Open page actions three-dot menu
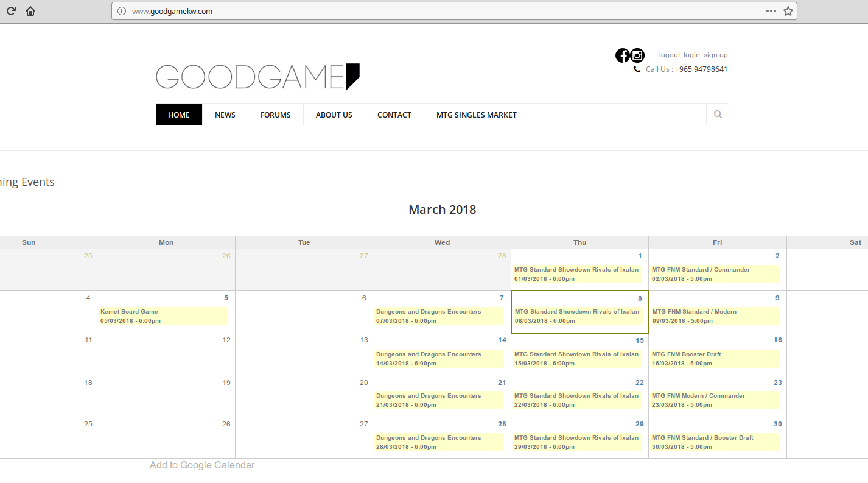The height and width of the screenshot is (483, 868). pos(771,11)
